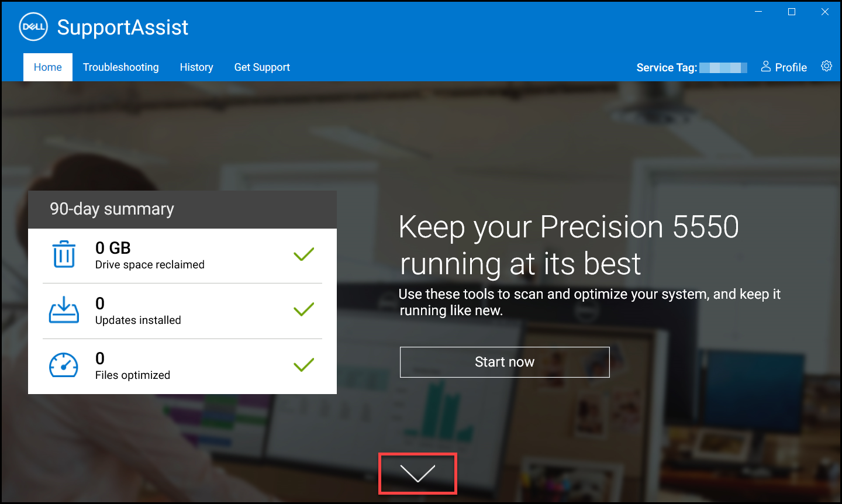Open the History tab

(196, 67)
